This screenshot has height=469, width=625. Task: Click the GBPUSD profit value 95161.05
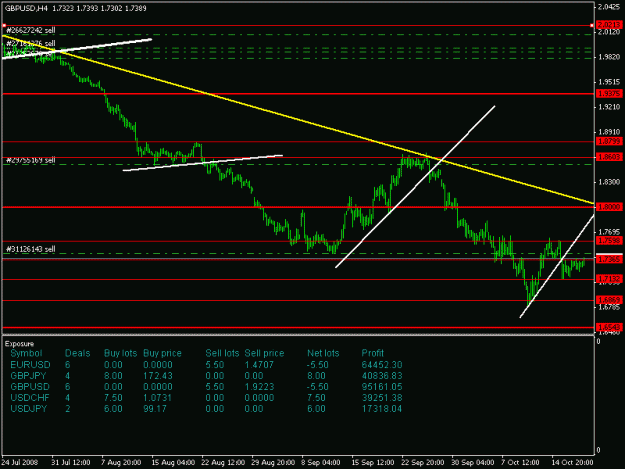(x=382, y=387)
